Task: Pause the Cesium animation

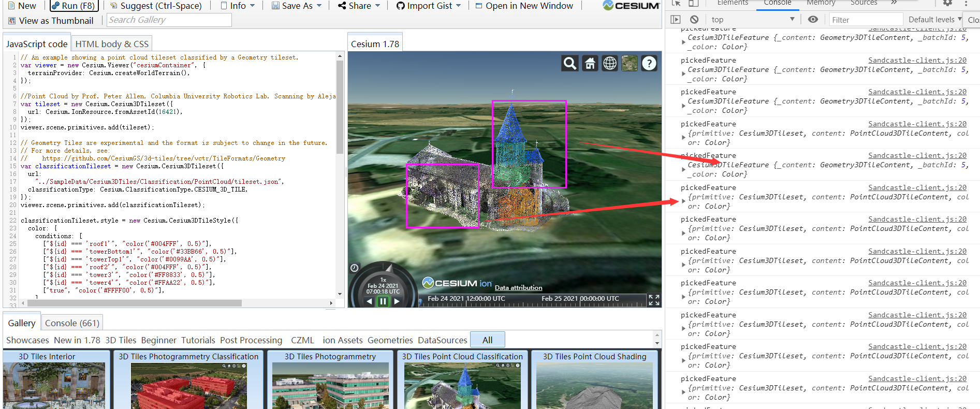Action: tap(383, 301)
